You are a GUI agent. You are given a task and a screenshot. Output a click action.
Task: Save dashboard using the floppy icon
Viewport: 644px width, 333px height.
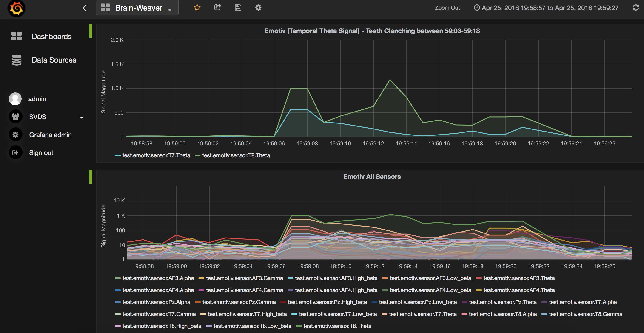point(238,8)
